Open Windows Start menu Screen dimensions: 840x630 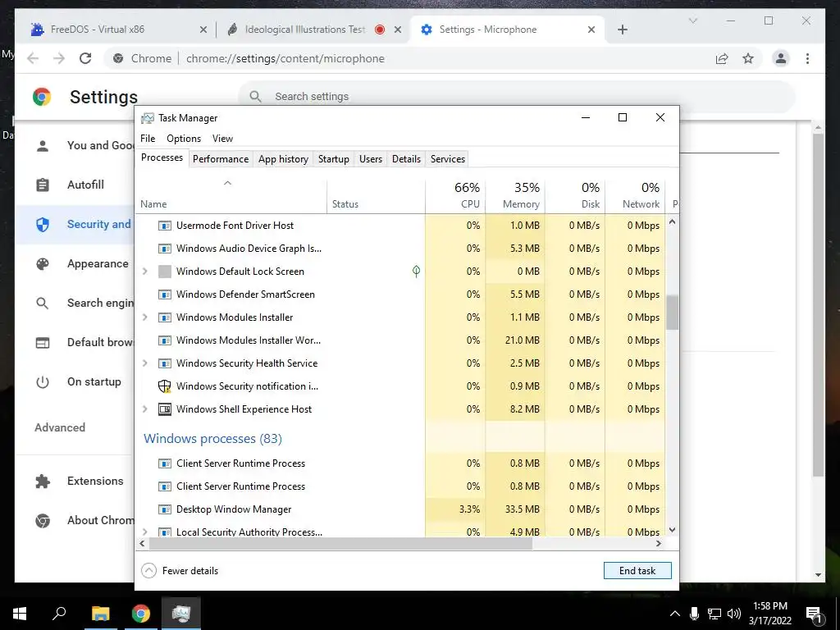tap(20, 614)
